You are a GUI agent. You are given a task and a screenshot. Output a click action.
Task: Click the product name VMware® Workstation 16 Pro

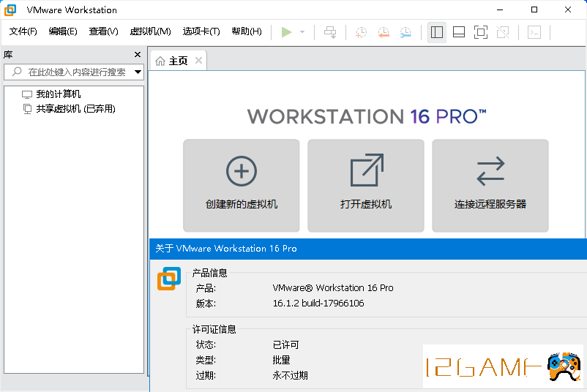pos(333,287)
